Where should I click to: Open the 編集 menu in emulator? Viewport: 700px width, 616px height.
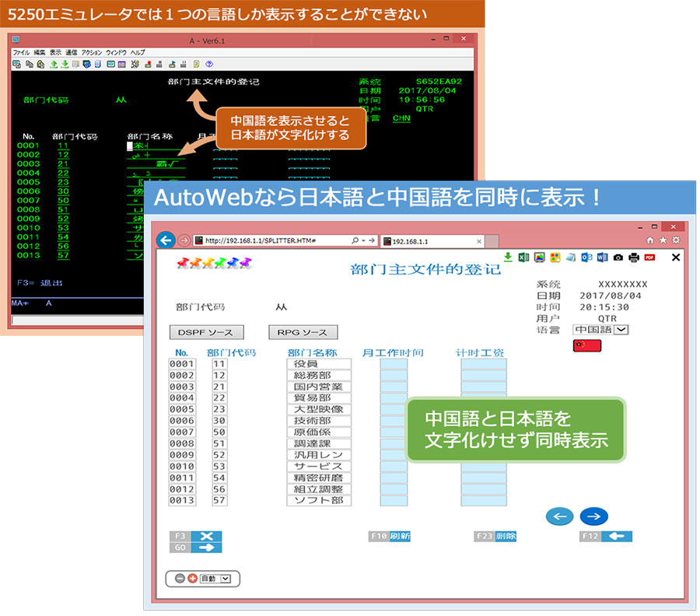(x=40, y=52)
